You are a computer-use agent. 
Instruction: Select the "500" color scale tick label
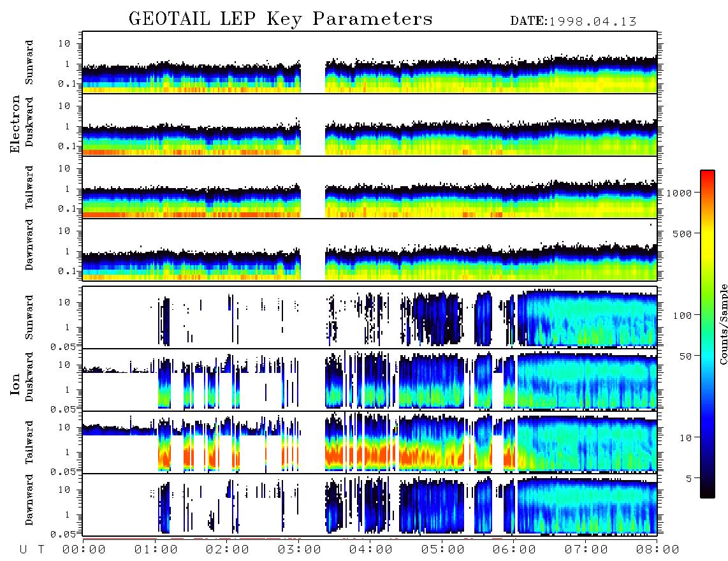[682, 233]
